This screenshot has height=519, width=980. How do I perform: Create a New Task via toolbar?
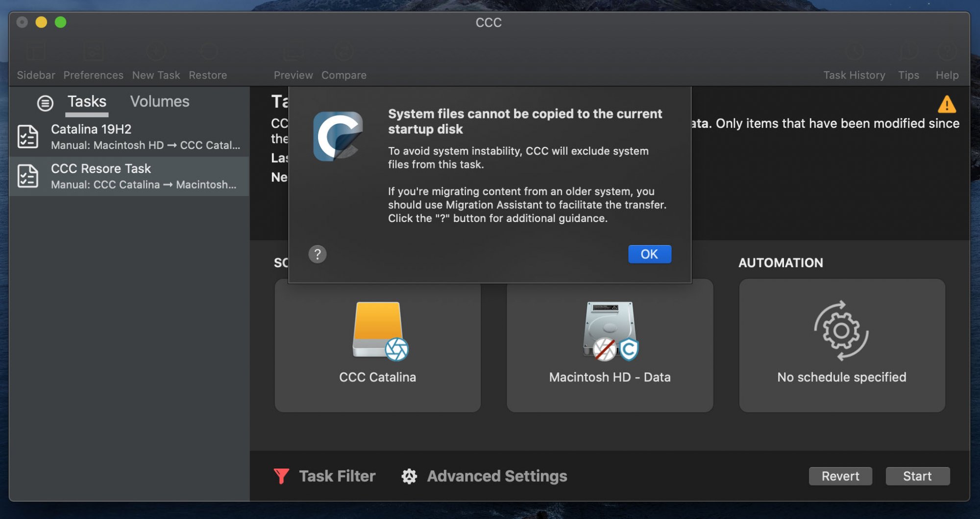(x=156, y=51)
